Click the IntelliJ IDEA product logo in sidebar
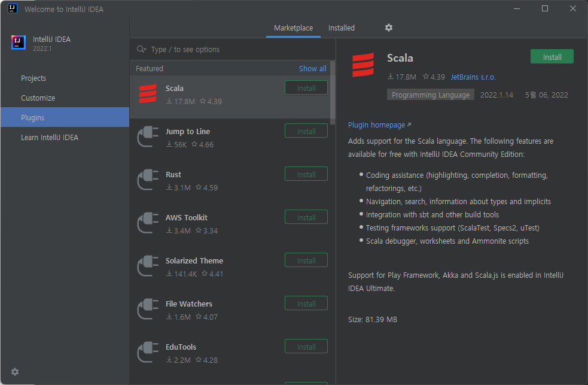This screenshot has height=385, width=588. 19,43
